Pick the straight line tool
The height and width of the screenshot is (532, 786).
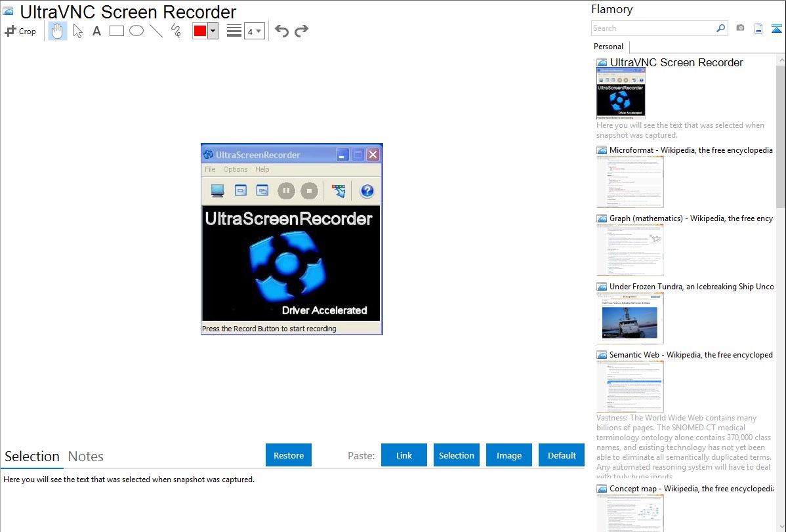156,31
